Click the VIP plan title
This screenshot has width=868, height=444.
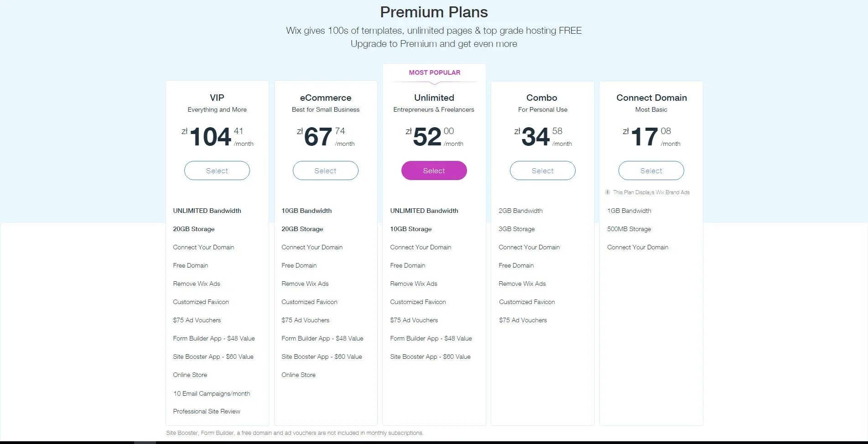[217, 98]
